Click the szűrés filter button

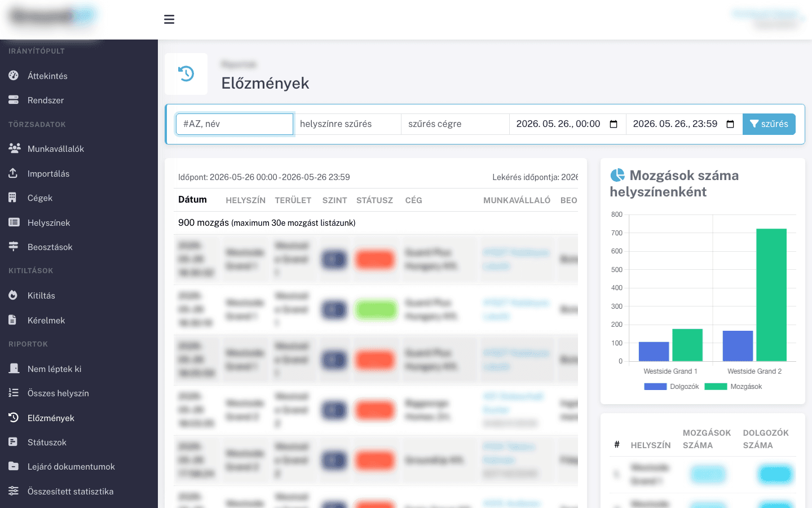[x=769, y=124]
